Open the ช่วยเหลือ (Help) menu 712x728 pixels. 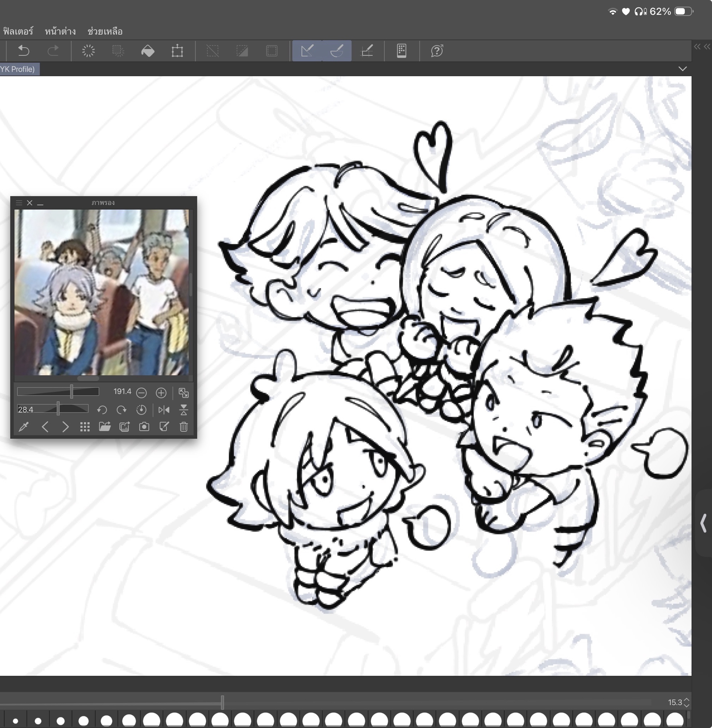click(105, 31)
